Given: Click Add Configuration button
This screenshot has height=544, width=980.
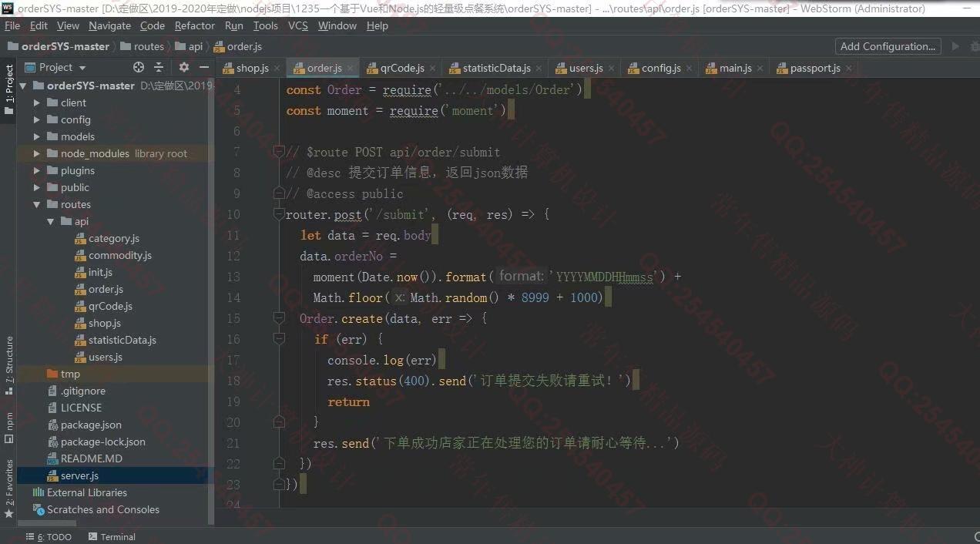Looking at the screenshot, I should (888, 46).
